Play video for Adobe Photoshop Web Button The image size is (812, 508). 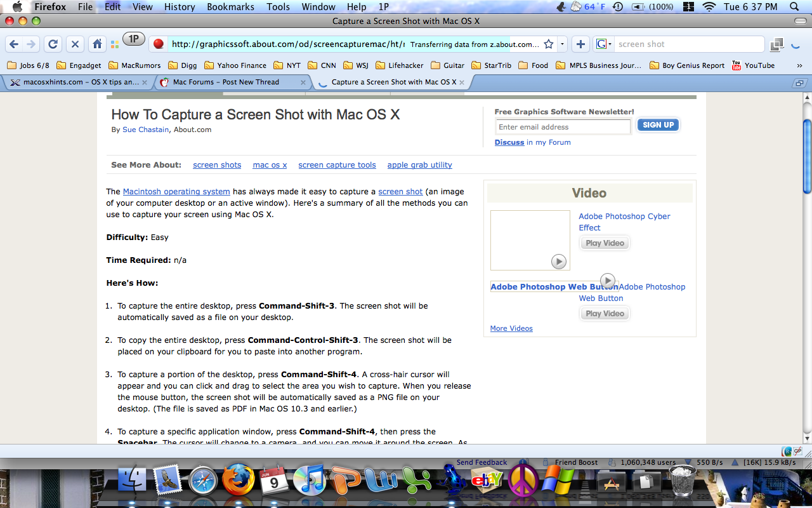605,314
